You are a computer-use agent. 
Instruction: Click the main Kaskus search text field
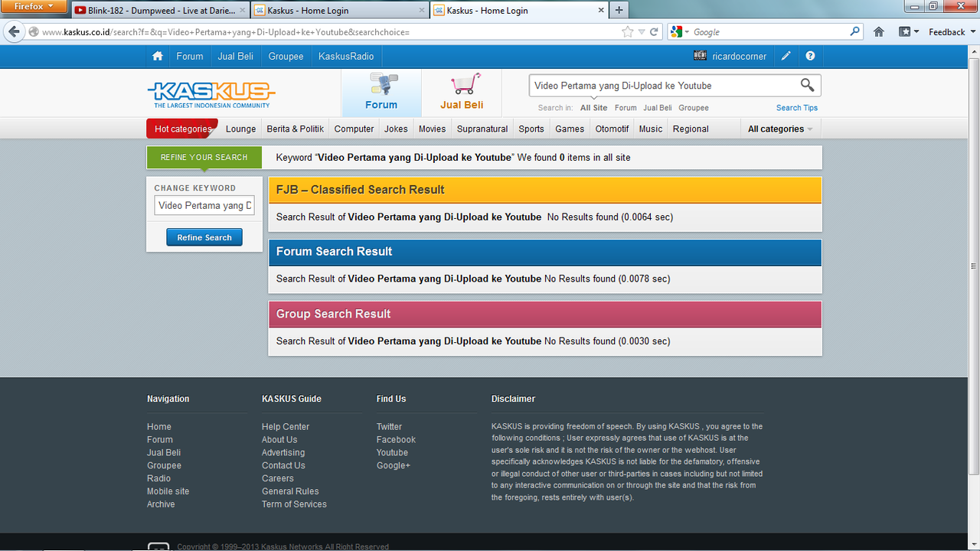[x=662, y=86]
